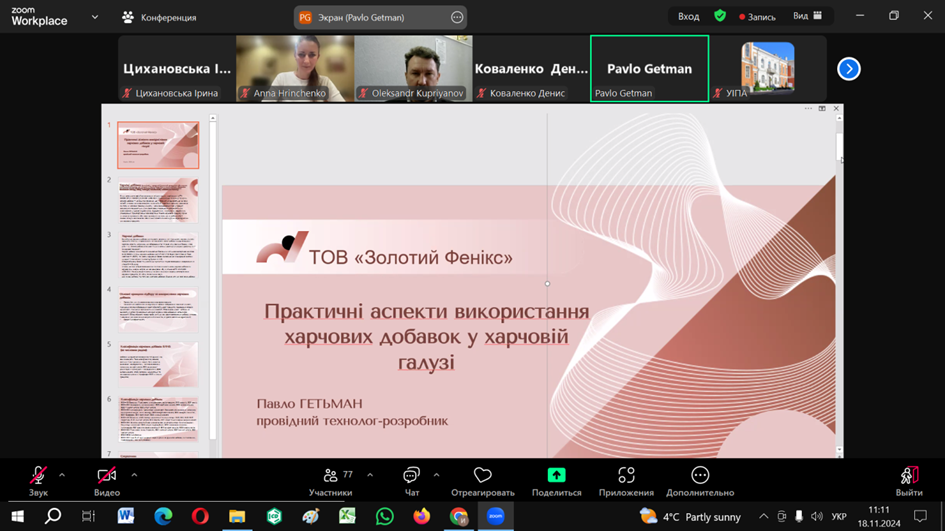Open the Участники participants panel
This screenshot has width=945, height=531.
[x=331, y=481]
